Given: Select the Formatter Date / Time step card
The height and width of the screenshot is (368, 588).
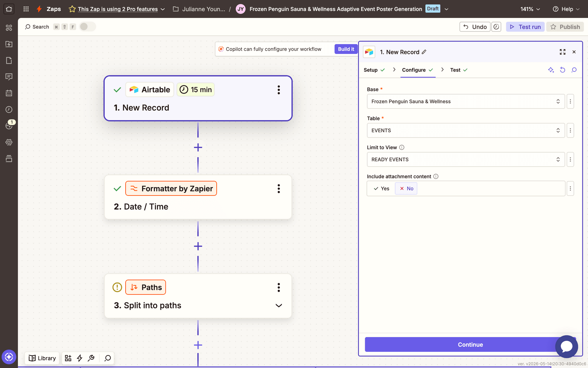Looking at the screenshot, I should pos(198,197).
